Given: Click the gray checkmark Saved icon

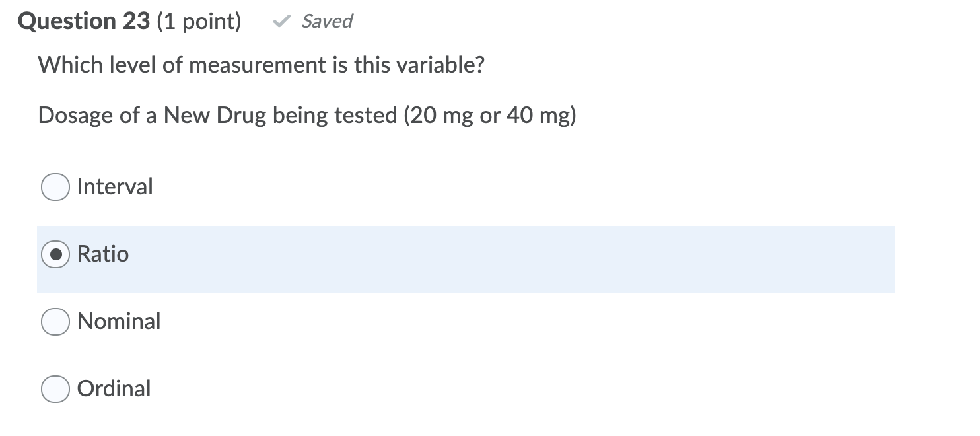Looking at the screenshot, I should point(282,21).
